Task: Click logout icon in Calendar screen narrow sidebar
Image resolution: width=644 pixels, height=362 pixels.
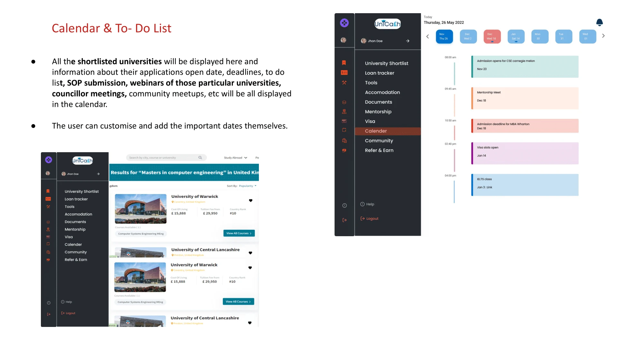Action: [345, 220]
